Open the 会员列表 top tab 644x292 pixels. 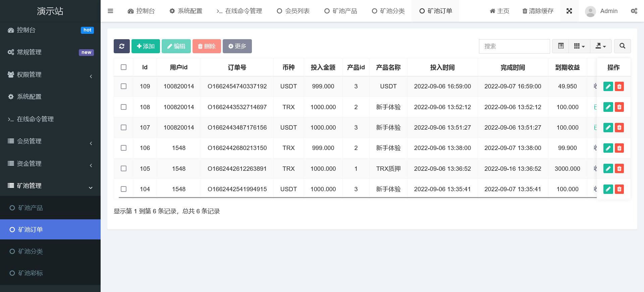point(293,11)
